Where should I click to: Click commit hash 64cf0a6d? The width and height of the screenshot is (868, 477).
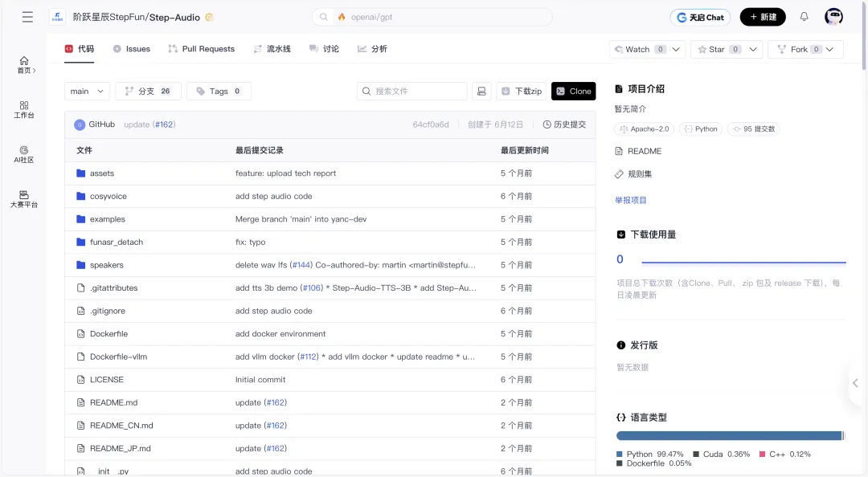pyautogui.click(x=431, y=124)
